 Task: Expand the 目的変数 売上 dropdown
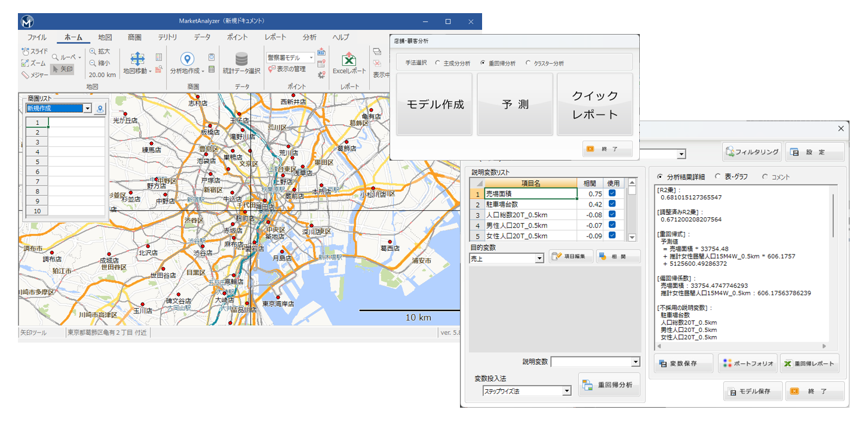tap(539, 258)
